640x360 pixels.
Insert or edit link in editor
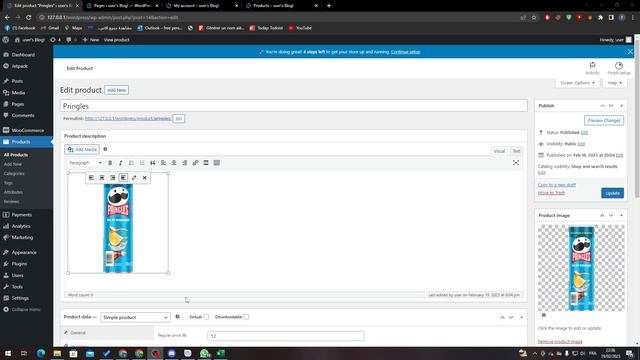point(195,163)
